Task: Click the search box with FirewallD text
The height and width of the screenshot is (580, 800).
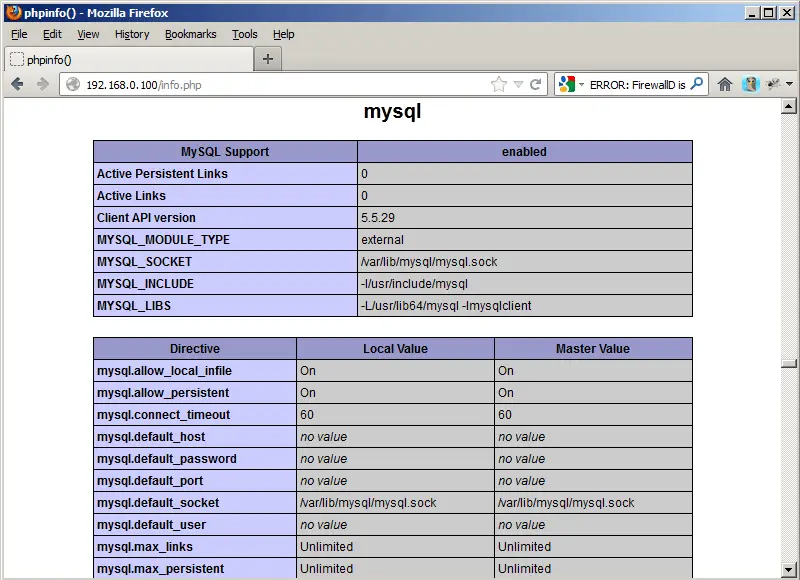Action: click(x=637, y=85)
